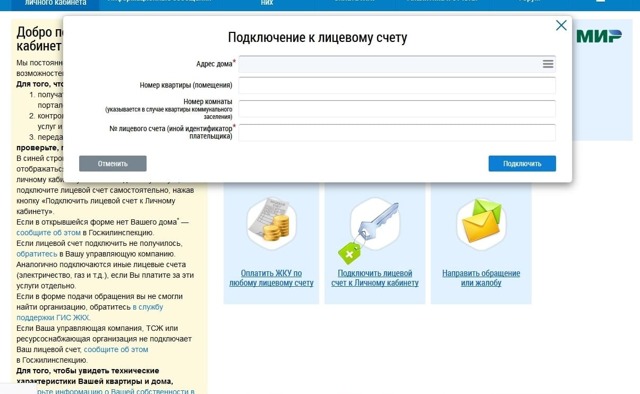The height and width of the screenshot is (394, 640).
Task: Click the МИР payment logo
Action: [x=599, y=36]
